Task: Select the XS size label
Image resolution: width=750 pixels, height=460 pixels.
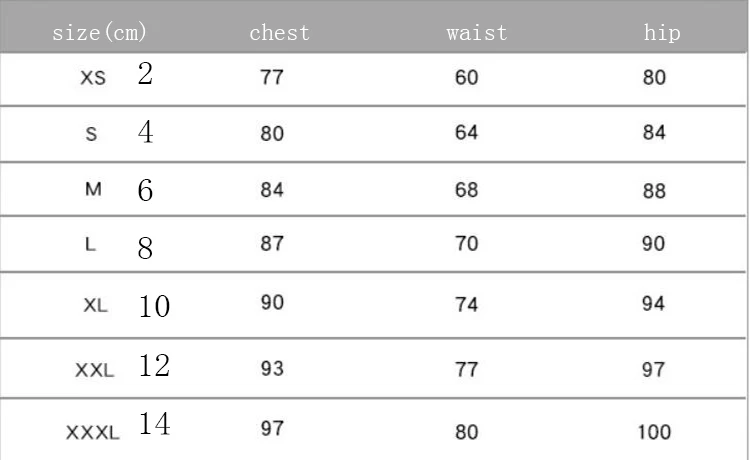Action: pyautogui.click(x=92, y=78)
